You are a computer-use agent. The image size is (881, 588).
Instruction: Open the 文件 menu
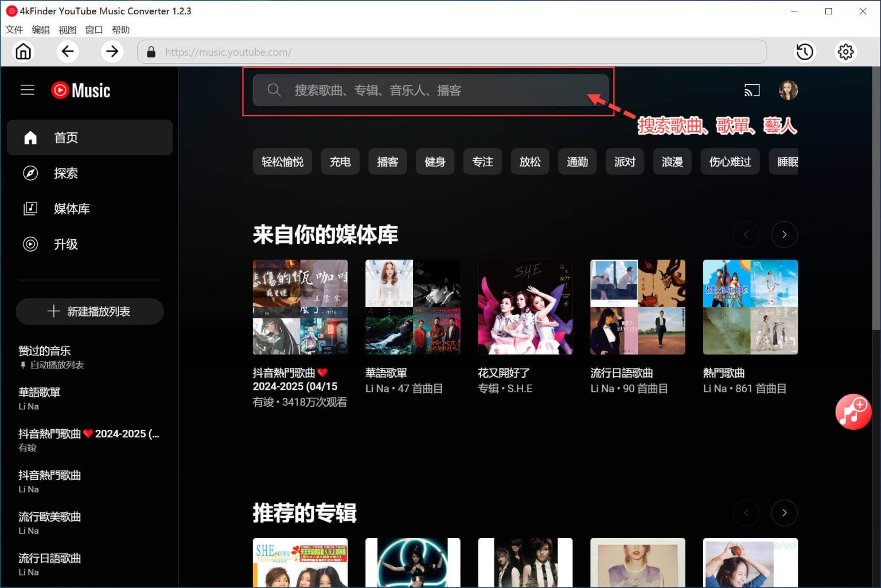(x=14, y=30)
